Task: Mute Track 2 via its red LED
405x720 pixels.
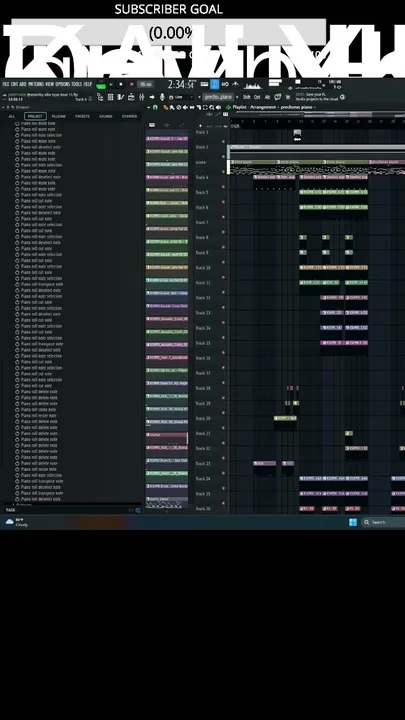Action: click(224, 157)
